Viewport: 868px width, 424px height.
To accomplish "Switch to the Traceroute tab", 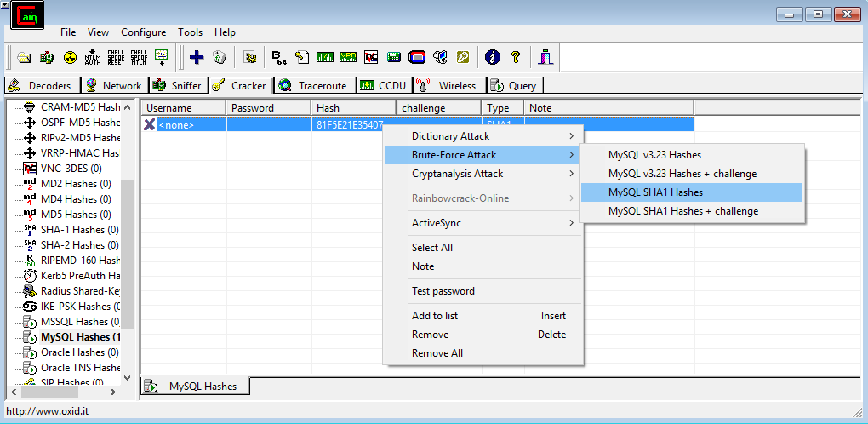I will [314, 85].
